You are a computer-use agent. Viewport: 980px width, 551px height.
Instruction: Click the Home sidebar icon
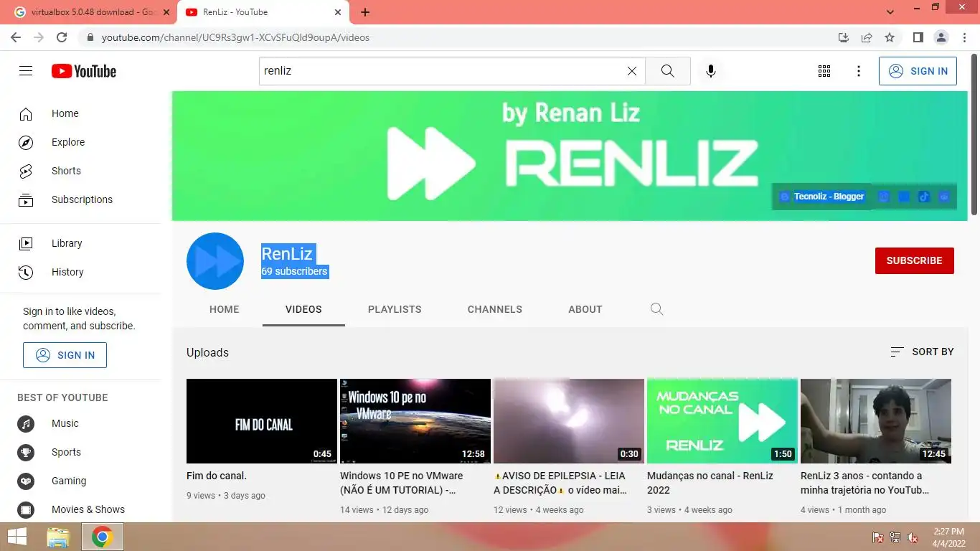(26, 113)
